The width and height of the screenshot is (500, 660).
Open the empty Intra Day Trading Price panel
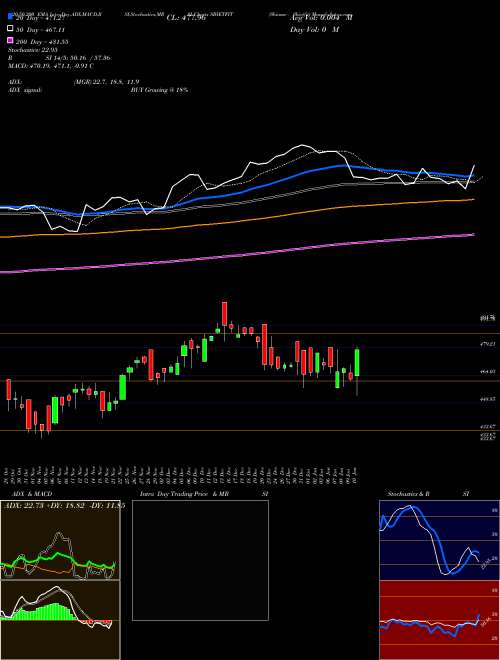pos(200,560)
